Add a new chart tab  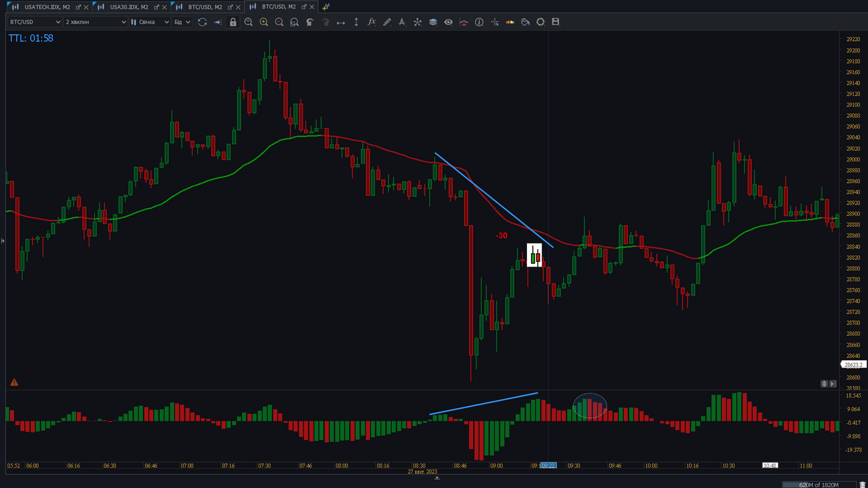coord(326,7)
